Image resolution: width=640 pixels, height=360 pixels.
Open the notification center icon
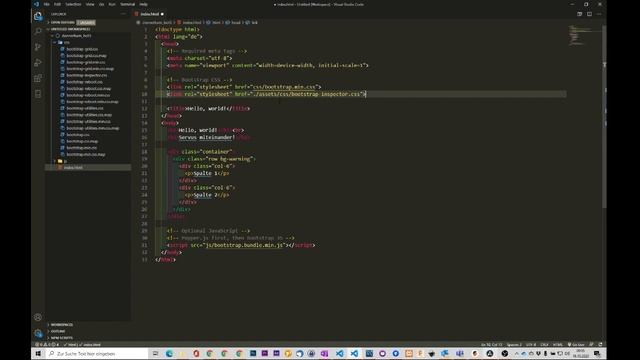click(597, 353)
